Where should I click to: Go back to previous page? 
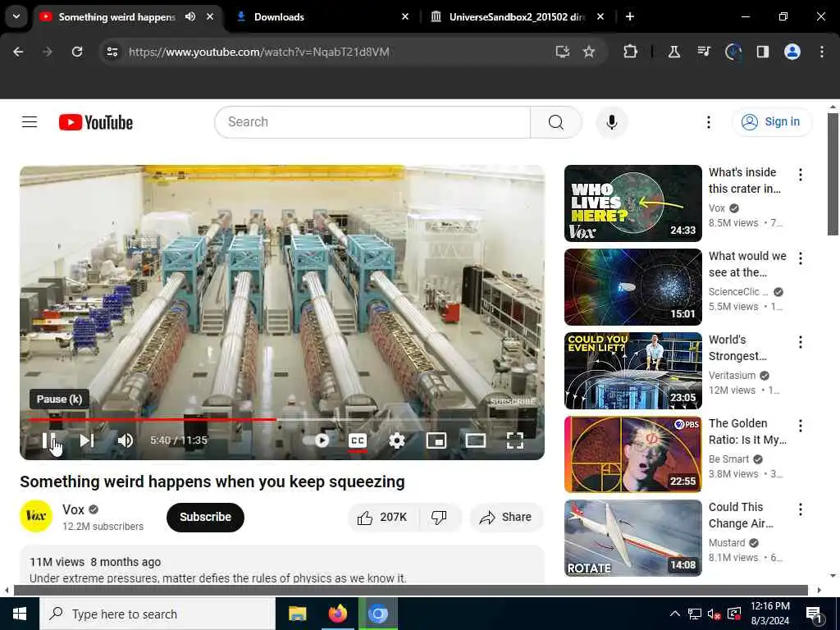point(18,52)
